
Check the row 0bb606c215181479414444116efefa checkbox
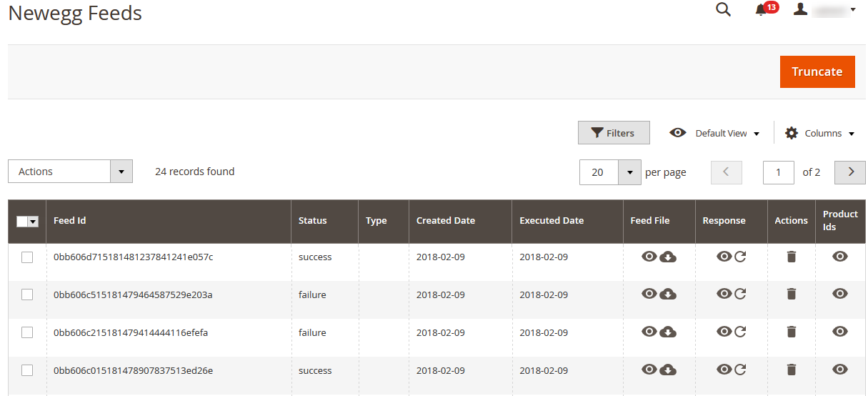click(x=27, y=332)
